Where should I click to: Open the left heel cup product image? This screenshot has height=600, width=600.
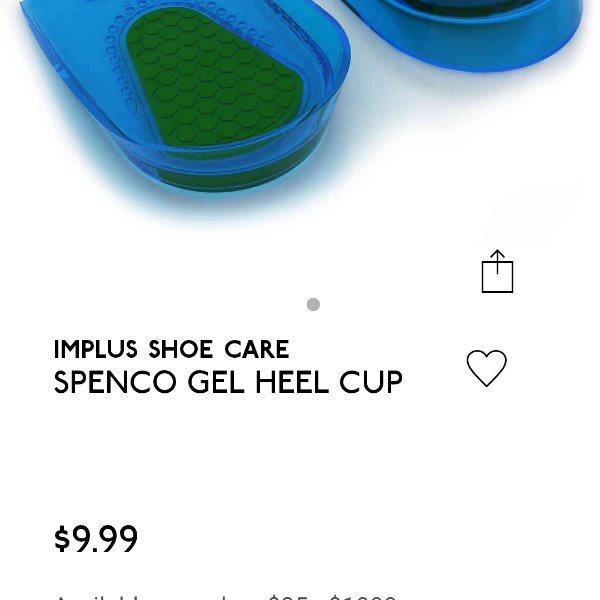pos(186,96)
